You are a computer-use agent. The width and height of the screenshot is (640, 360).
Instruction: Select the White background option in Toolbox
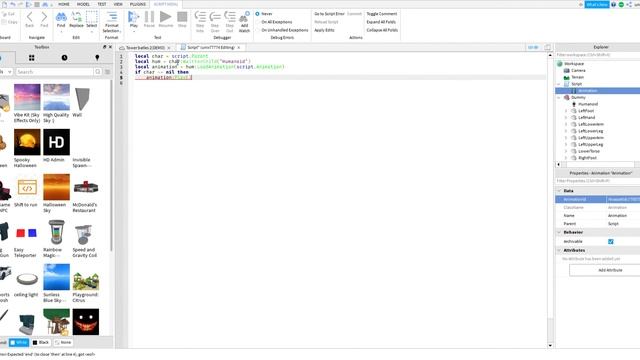click(19, 342)
